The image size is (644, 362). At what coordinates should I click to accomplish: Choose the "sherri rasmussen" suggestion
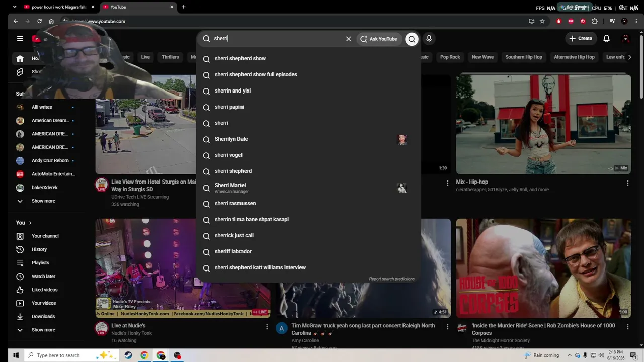pyautogui.click(x=308, y=204)
